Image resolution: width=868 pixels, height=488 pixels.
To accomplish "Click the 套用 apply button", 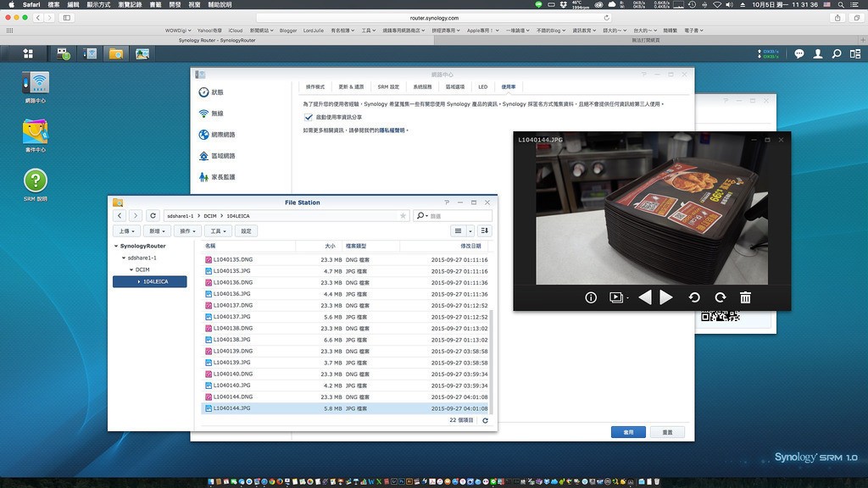I will (628, 432).
